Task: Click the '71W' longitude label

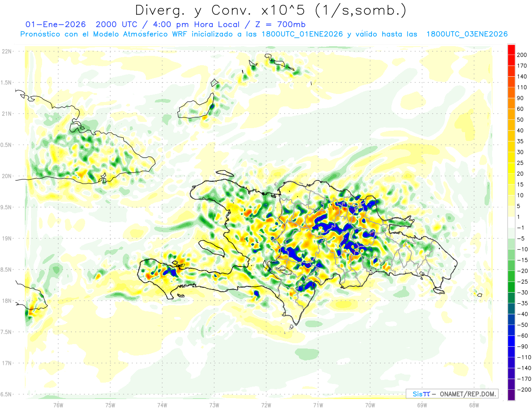Action: [318, 405]
